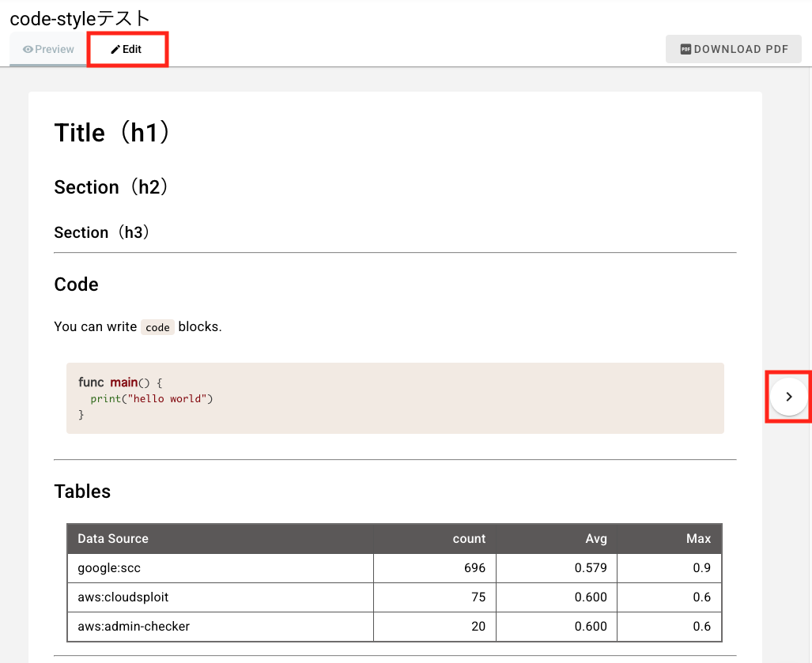Click the page title code-styleテスト

(x=80, y=19)
